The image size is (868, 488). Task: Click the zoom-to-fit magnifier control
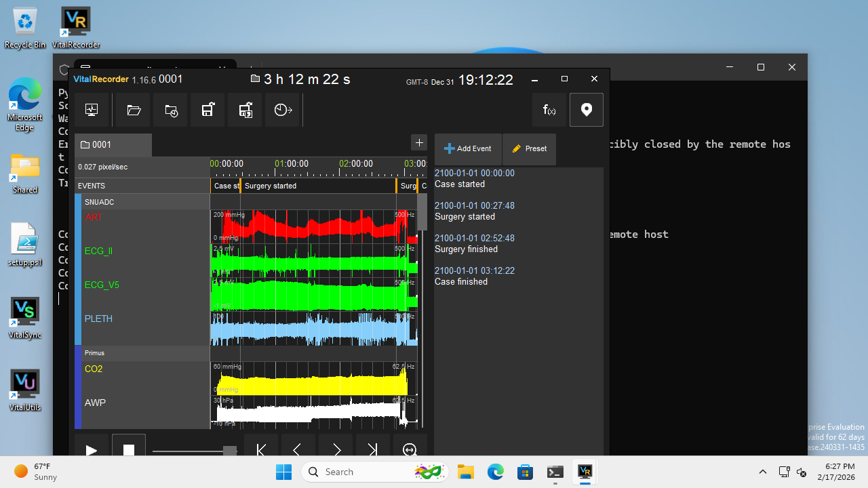click(x=410, y=449)
